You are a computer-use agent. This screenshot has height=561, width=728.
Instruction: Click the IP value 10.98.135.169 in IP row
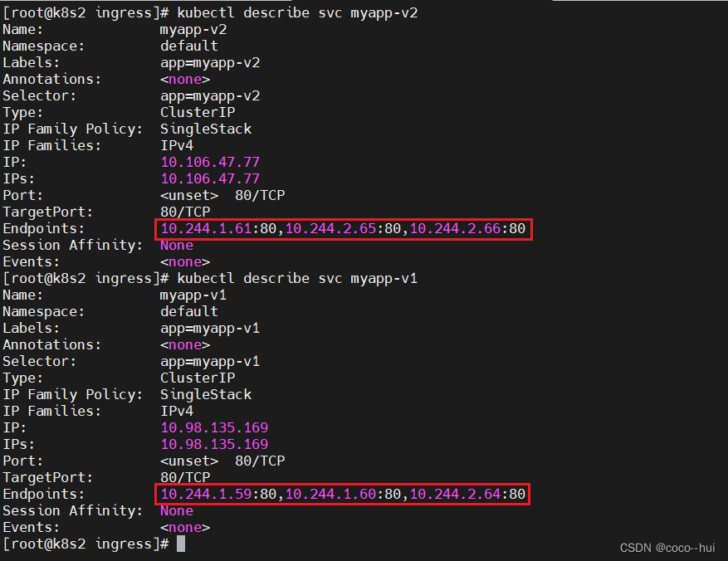coord(214,428)
